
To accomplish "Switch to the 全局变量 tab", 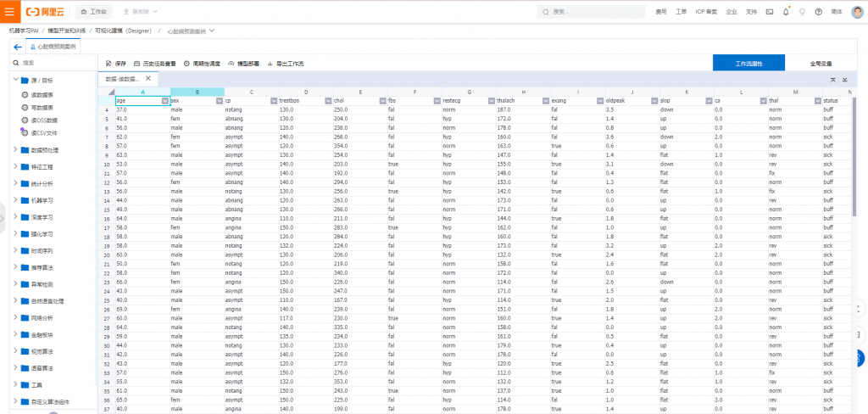I will tap(821, 63).
